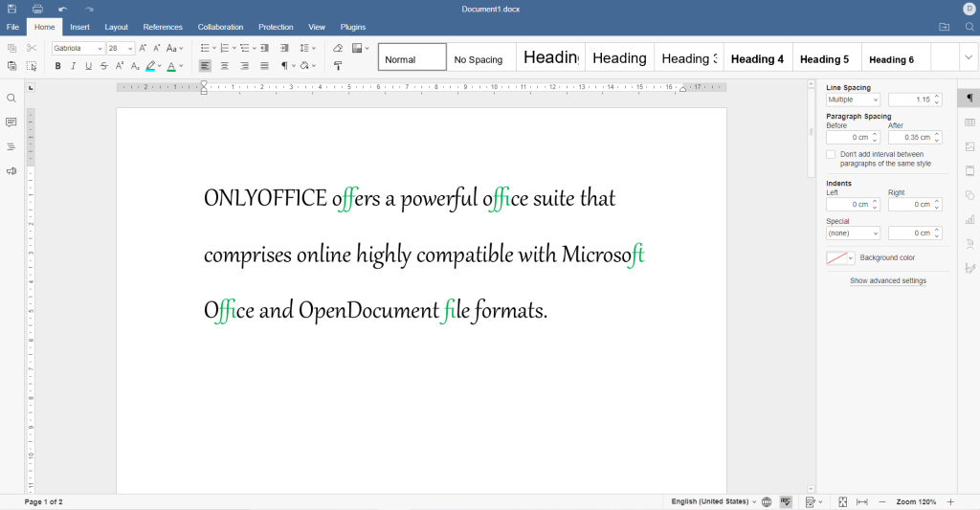
Task: Open image settings in right sidebar
Action: (x=969, y=146)
